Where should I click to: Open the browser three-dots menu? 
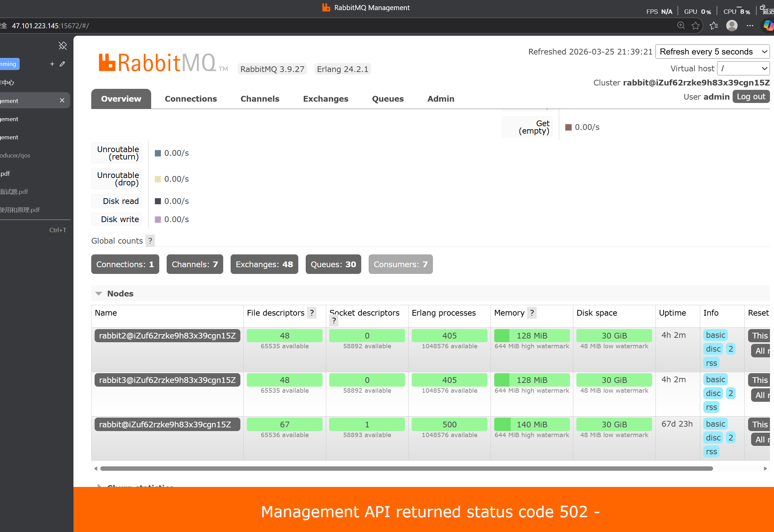click(x=750, y=26)
